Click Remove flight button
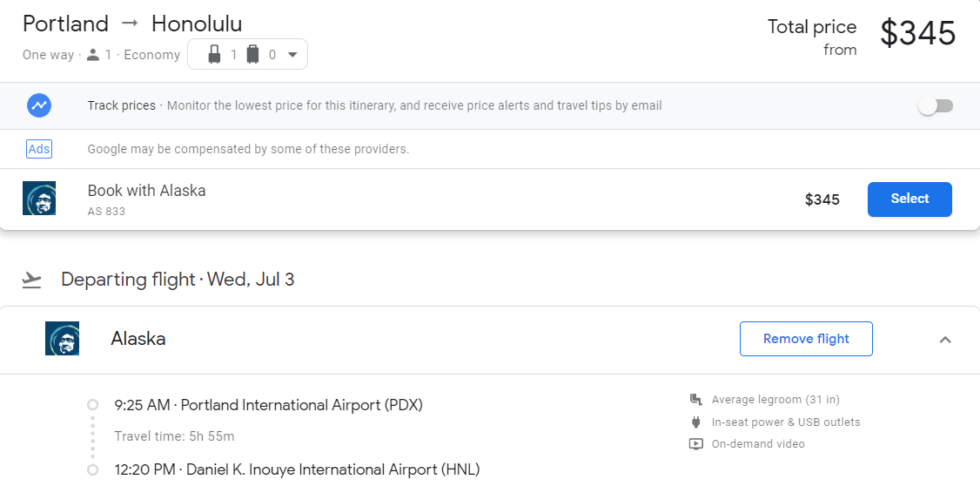The height and width of the screenshot is (493, 980). (x=806, y=339)
